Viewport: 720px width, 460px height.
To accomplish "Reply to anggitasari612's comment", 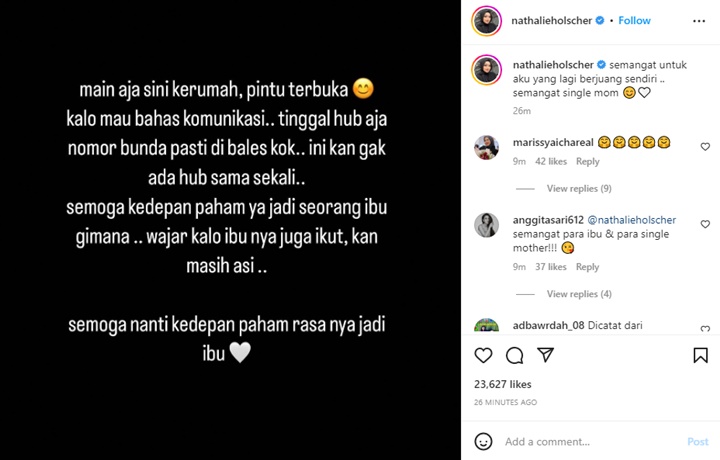I will click(588, 267).
